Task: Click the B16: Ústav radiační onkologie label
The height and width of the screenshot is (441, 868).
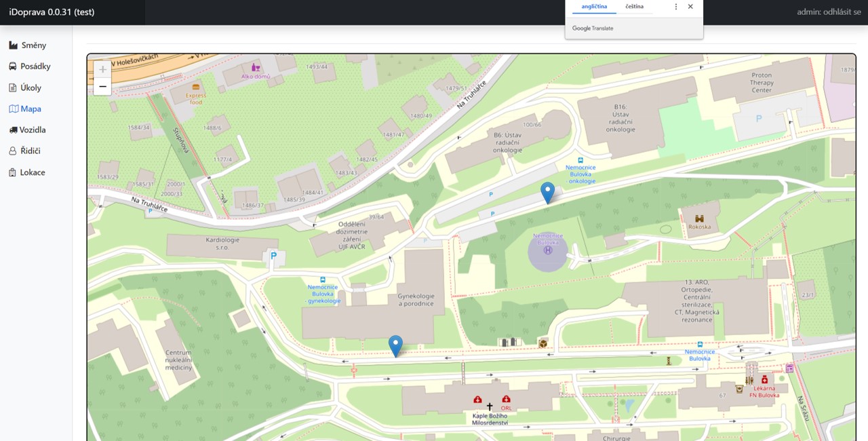Action: 620,118
